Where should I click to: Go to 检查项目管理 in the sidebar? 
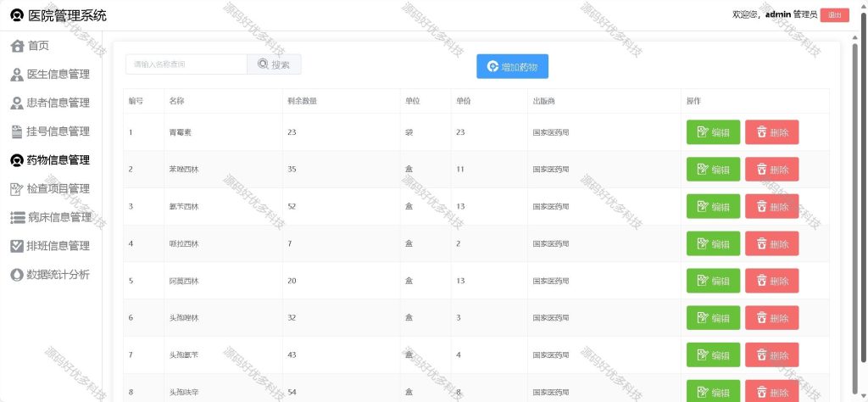50,189
